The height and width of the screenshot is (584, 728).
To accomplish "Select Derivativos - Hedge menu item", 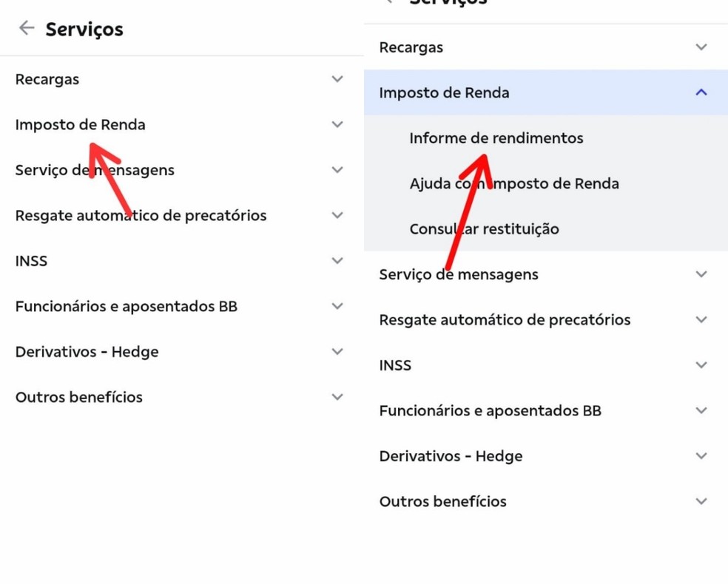I will [87, 351].
